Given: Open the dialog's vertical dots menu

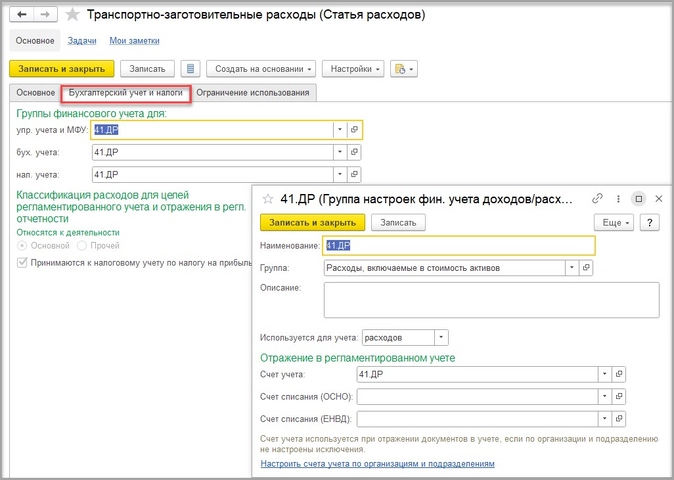Looking at the screenshot, I should coord(619,198).
